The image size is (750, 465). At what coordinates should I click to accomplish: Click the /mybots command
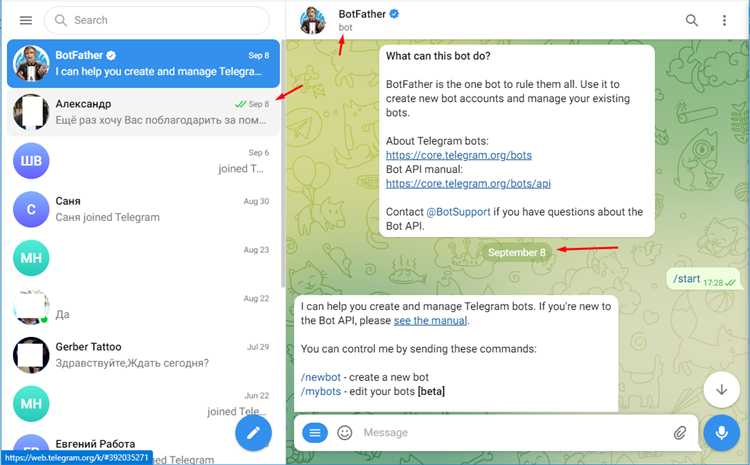321,391
